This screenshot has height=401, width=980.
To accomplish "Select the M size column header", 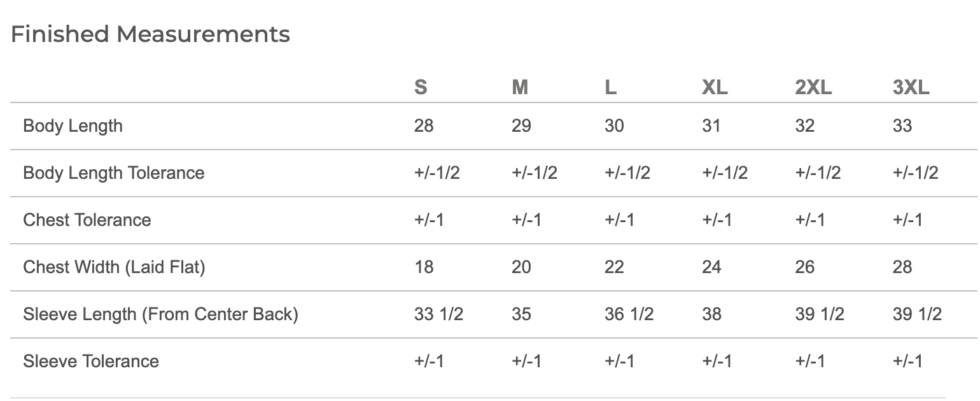I will coord(520,87).
